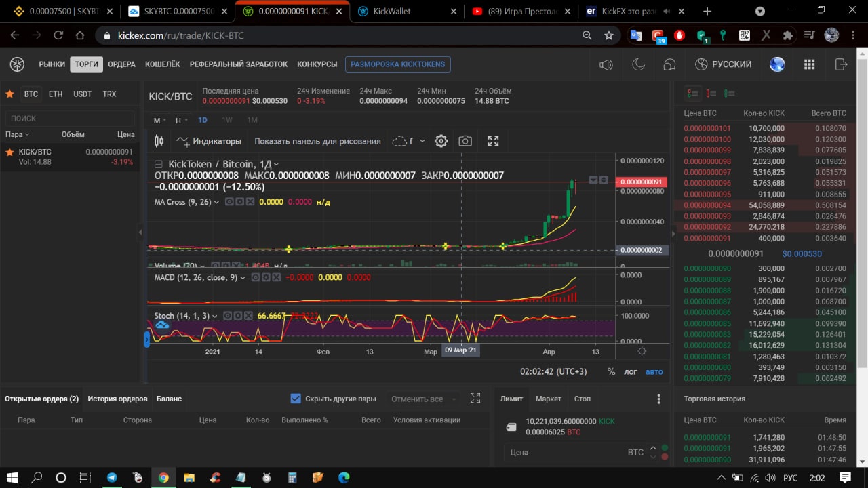Open Windows Start menu

tap(12, 478)
